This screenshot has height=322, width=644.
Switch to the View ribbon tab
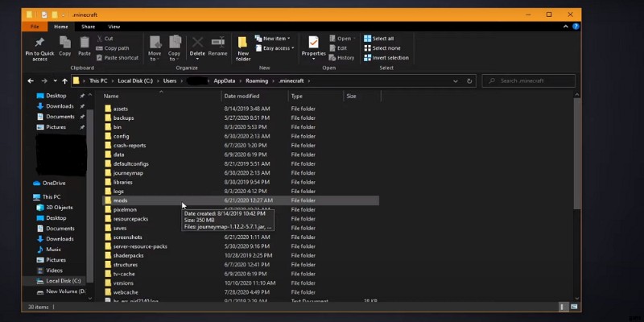[114, 27]
